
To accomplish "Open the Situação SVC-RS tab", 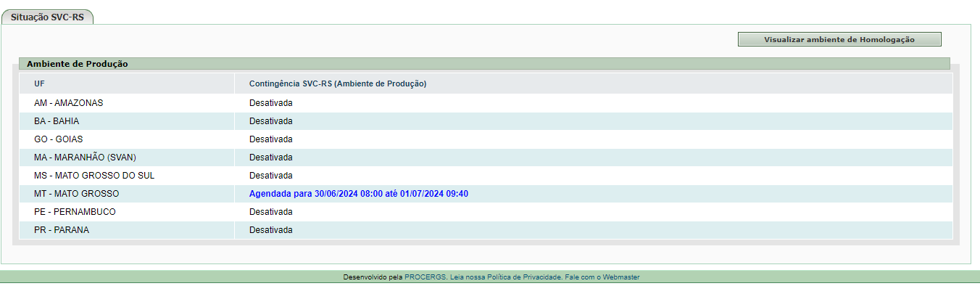I will pos(47,17).
